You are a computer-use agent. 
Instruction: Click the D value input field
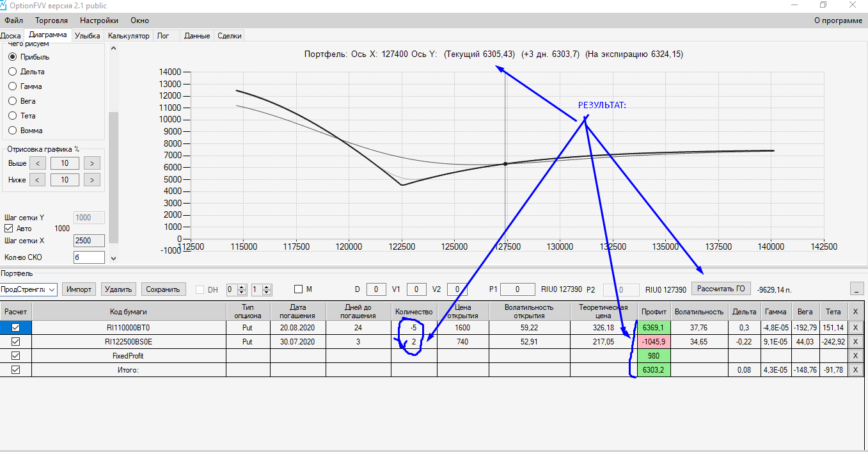point(376,289)
